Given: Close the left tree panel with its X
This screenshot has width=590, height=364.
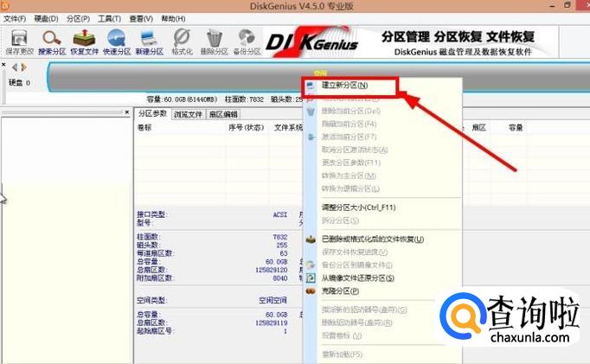Looking at the screenshot, I should click(127, 112).
